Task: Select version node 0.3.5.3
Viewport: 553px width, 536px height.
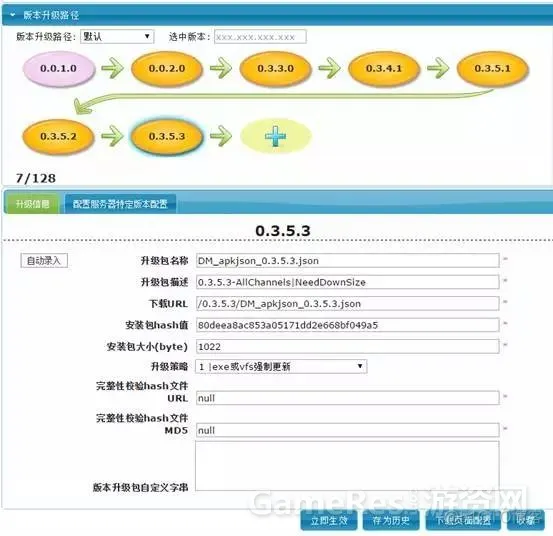Action: 167,136
